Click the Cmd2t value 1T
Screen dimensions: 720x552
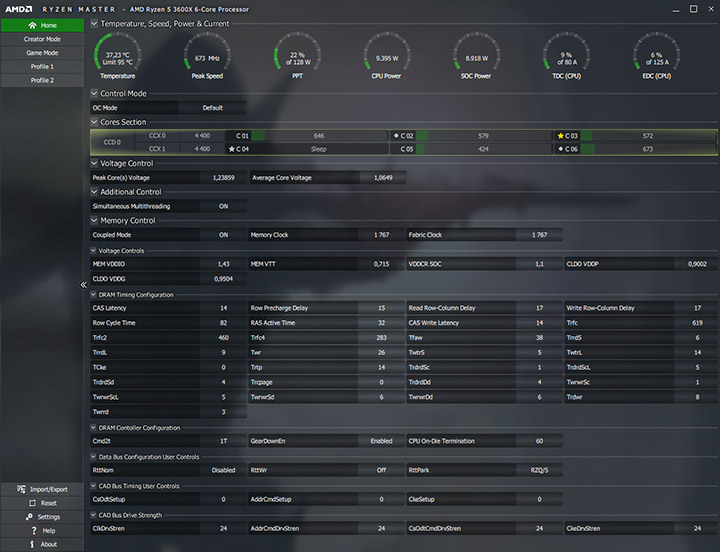[x=223, y=441]
